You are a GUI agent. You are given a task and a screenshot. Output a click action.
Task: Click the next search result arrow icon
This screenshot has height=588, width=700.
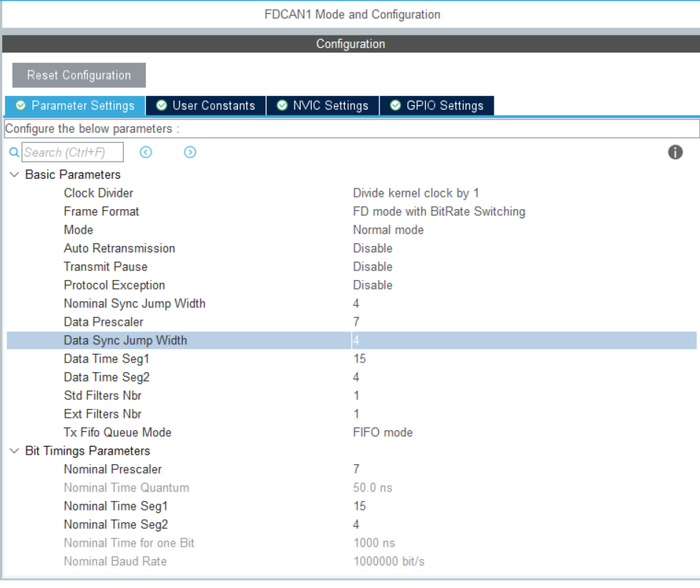189,152
